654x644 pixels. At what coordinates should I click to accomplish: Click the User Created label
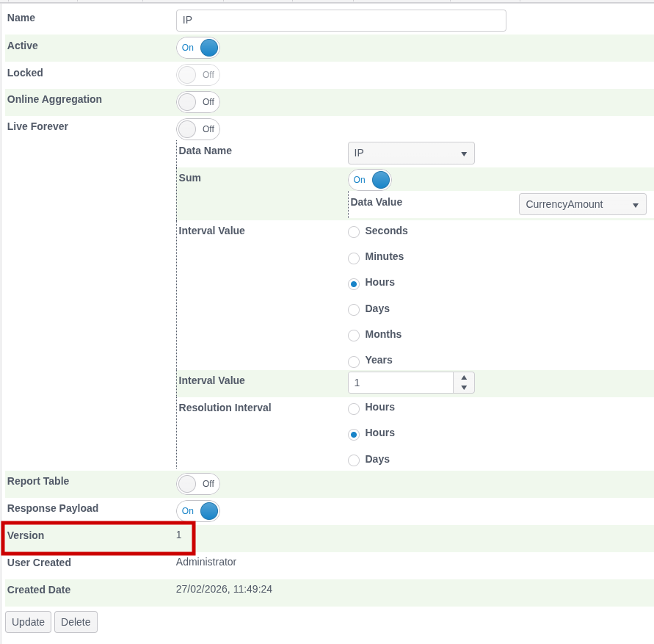tap(39, 562)
